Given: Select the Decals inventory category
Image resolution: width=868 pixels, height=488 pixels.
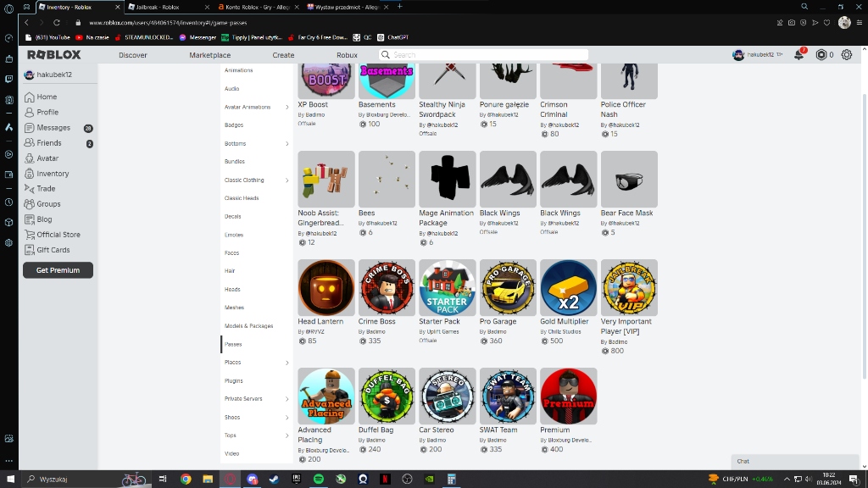Looking at the screenshot, I should (x=232, y=216).
